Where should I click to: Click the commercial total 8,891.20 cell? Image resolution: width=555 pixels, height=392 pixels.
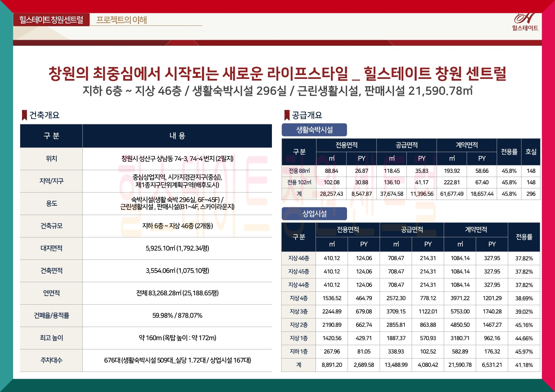tap(332, 365)
